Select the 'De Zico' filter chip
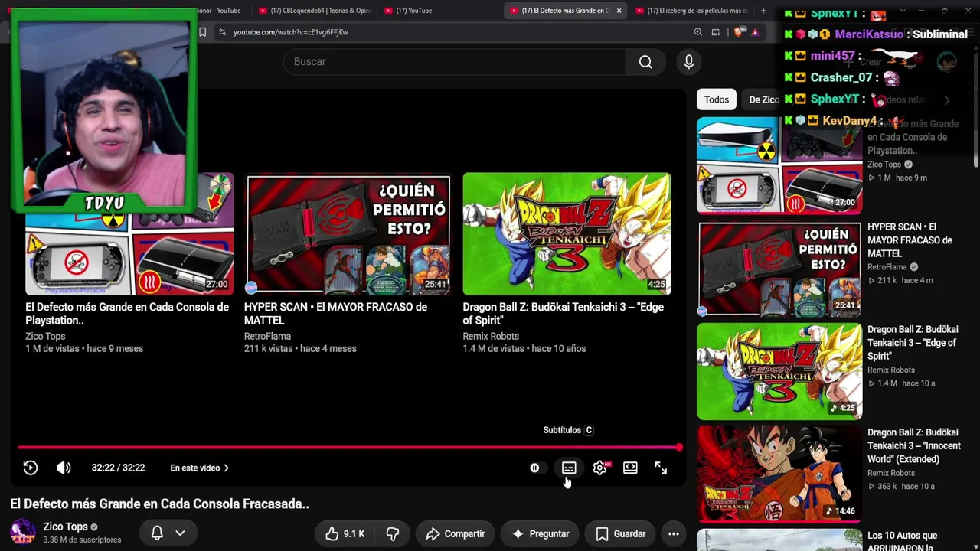 (763, 99)
